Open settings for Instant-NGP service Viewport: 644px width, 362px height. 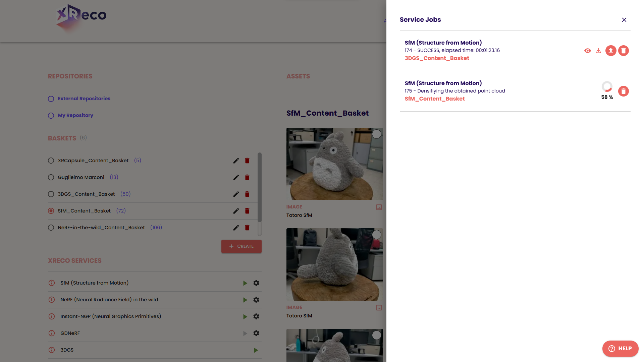coord(256,316)
